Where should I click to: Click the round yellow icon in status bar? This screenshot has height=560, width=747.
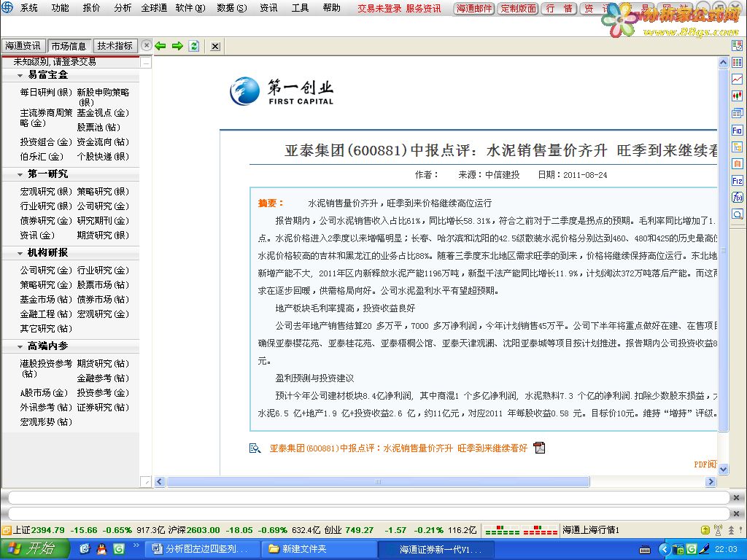tap(705, 530)
